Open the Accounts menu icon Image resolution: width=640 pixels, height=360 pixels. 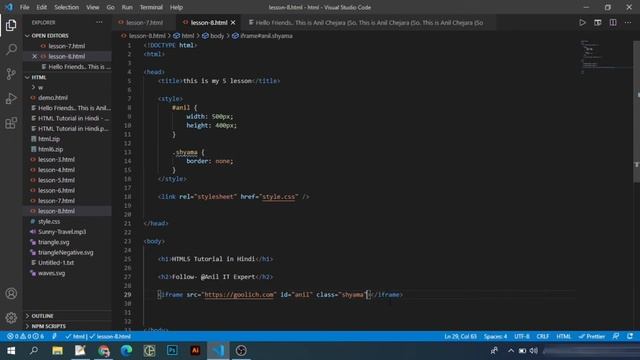click(11, 293)
